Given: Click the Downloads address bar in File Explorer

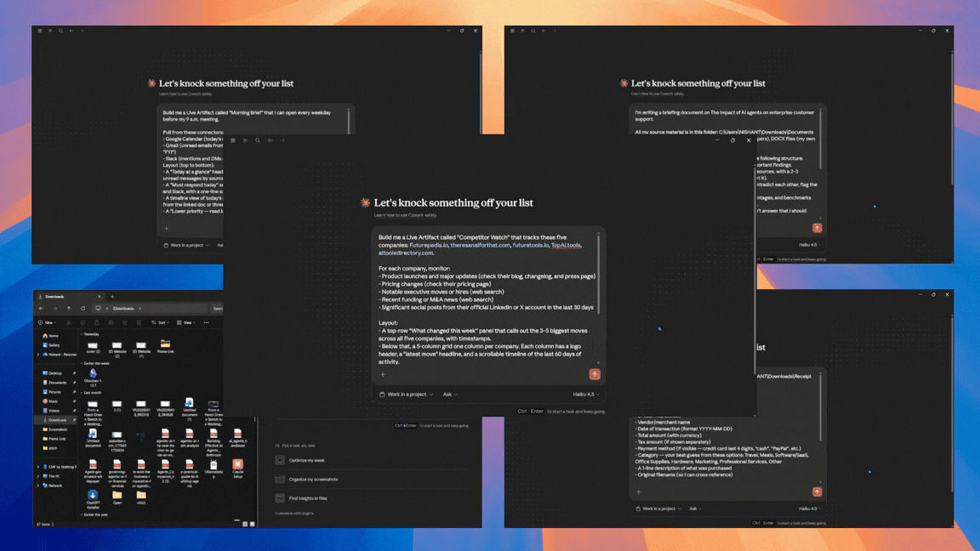Looking at the screenshot, I should click(150, 308).
